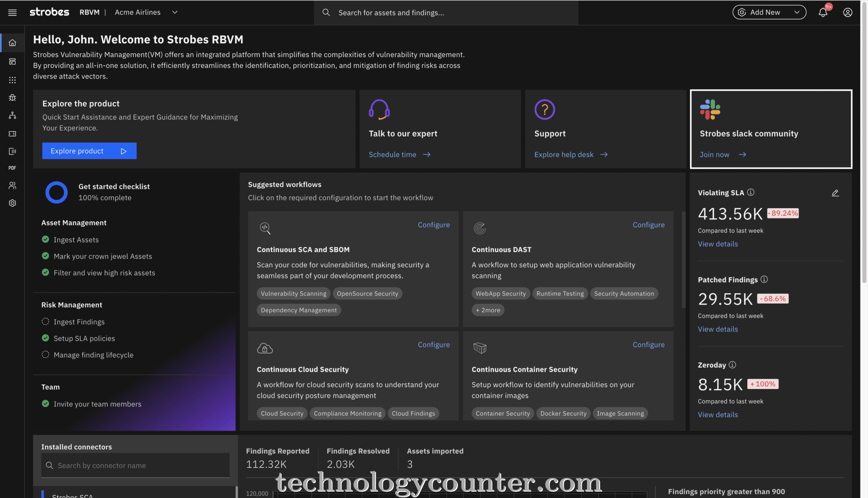Open the bug findings sidebar icon
The width and height of the screenshot is (868, 498).
tap(12, 97)
